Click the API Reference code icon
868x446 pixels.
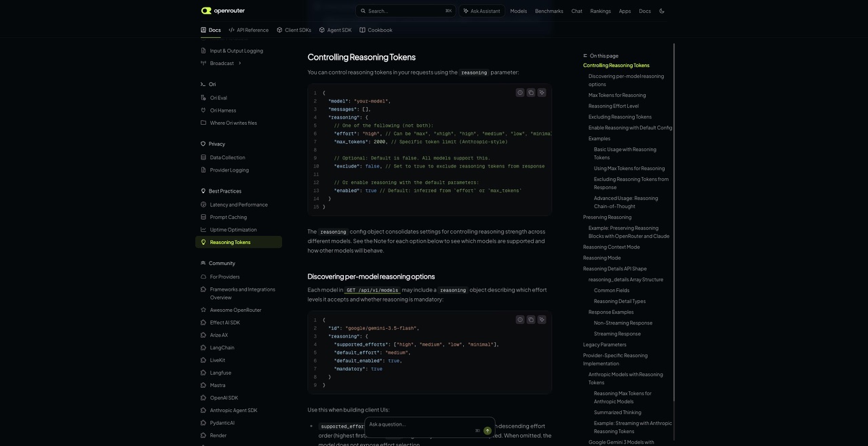[x=231, y=30]
